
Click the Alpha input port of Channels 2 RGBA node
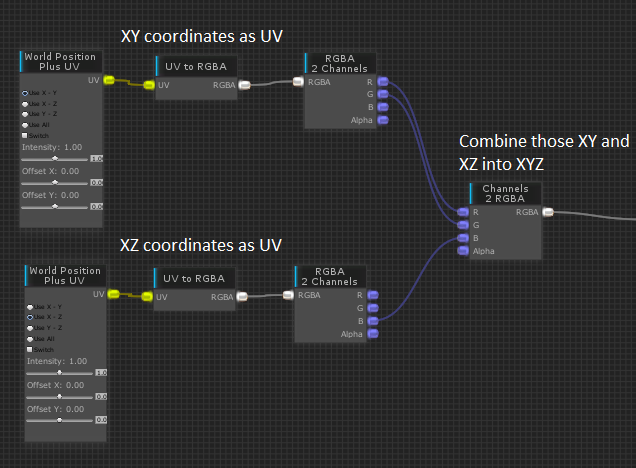(463, 251)
